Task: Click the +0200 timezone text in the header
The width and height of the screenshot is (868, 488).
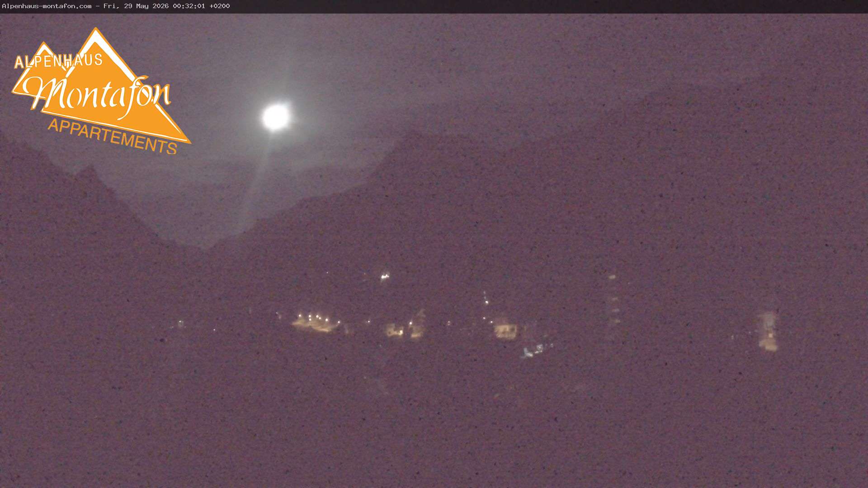Action: pyautogui.click(x=220, y=6)
